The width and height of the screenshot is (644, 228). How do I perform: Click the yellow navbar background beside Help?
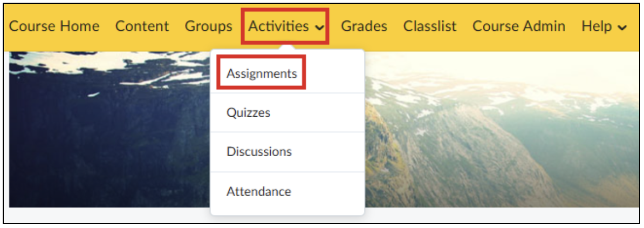(x=634, y=26)
